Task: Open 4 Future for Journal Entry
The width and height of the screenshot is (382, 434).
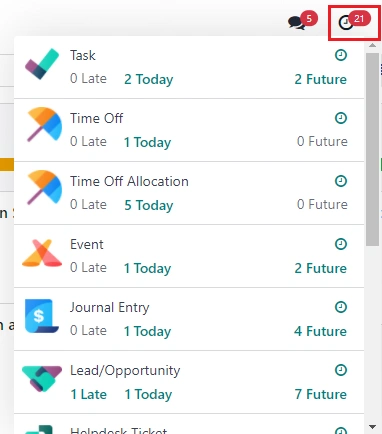Action: 320,331
